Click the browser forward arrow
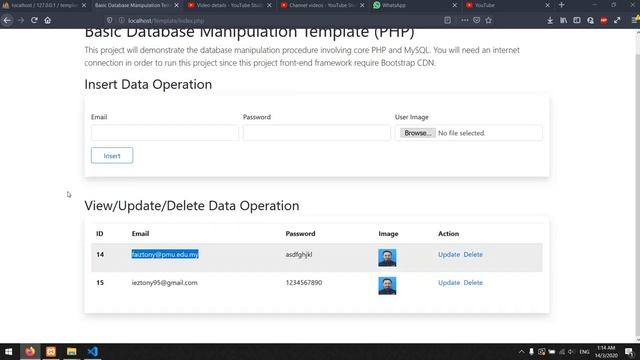This screenshot has width=640, height=360. 21,20
